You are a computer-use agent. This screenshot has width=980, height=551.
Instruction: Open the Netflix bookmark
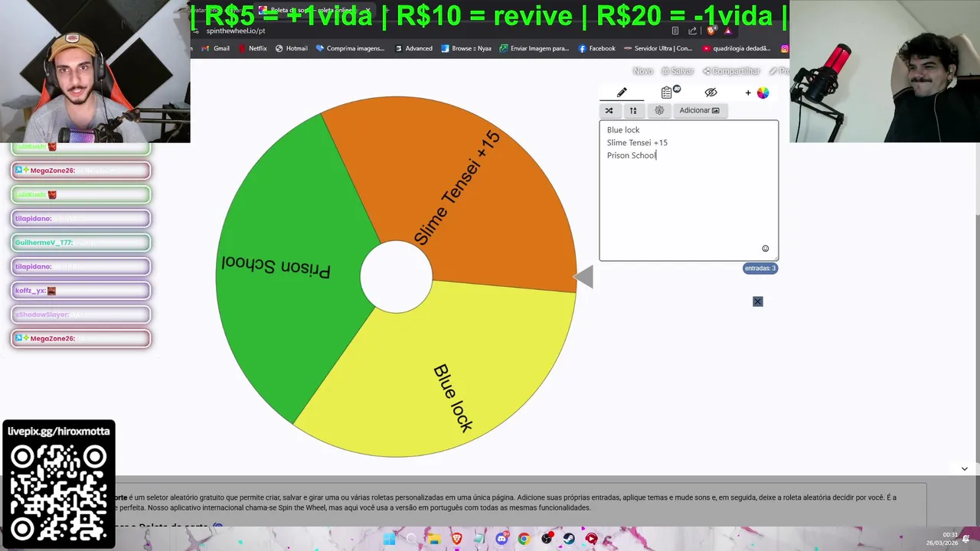tap(253, 48)
